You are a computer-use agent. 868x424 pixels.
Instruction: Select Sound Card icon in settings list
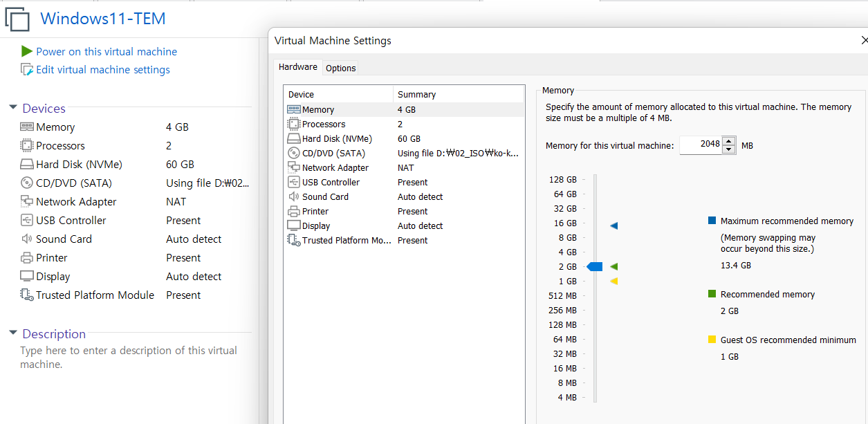pos(294,196)
